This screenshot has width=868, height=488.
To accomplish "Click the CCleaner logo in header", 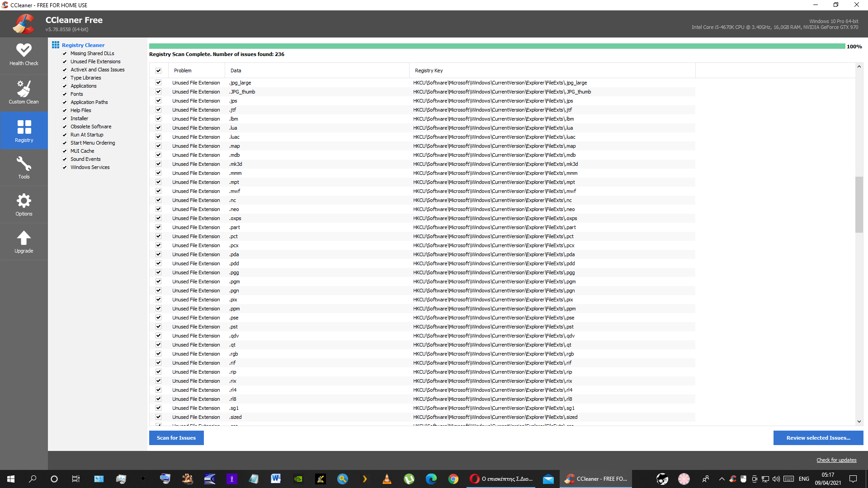I will click(x=24, y=24).
